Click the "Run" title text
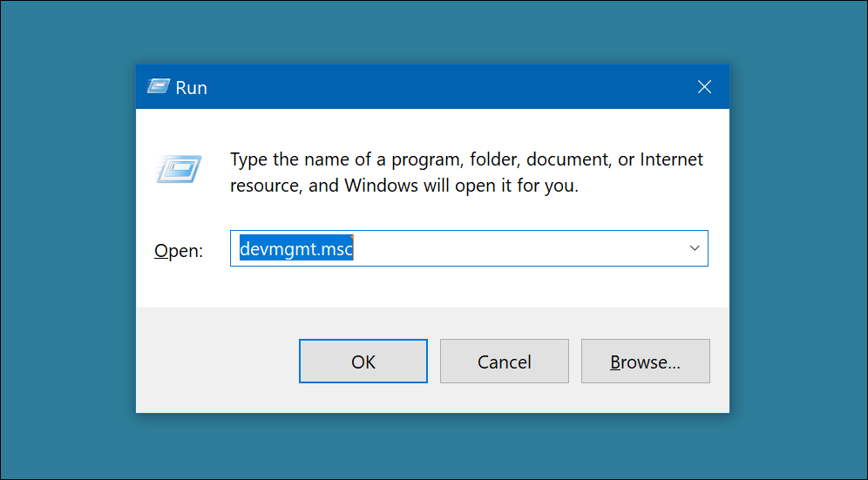 click(x=191, y=87)
